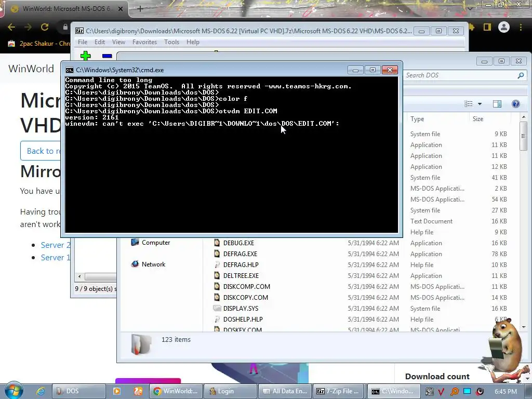Viewport: 532px width, 399px height.
Task: Reload the page with Chrome's refresh icon
Action: click(x=45, y=27)
